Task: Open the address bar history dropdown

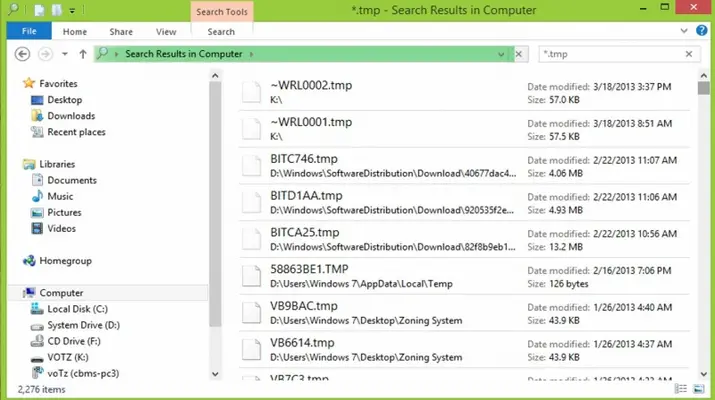Action: click(501, 54)
